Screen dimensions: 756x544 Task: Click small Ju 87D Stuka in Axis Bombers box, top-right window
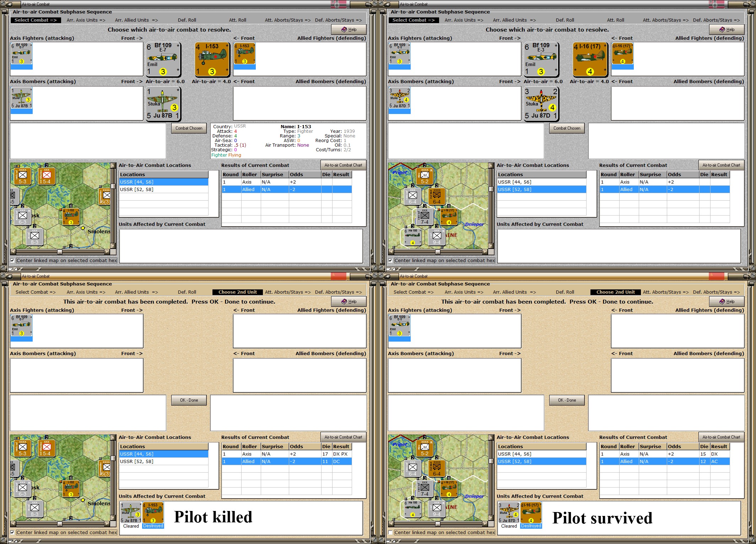[399, 98]
